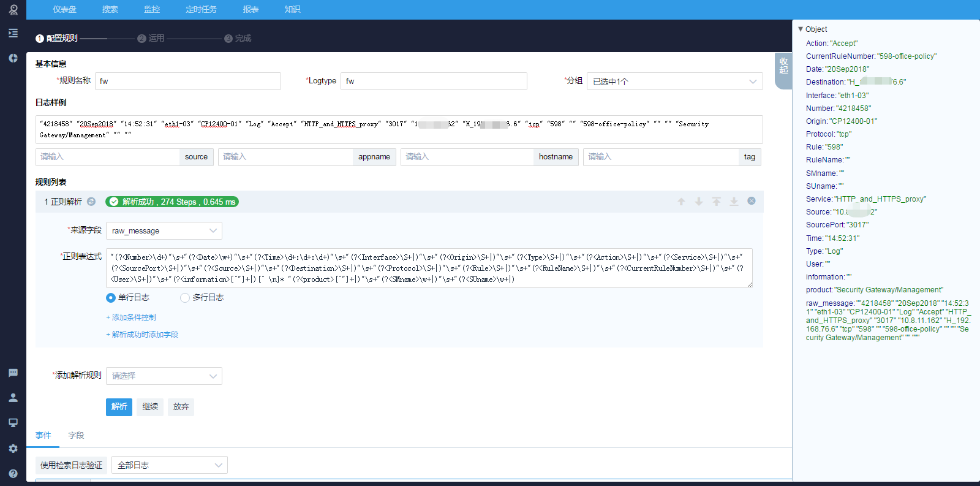Open the 来源字段 raw_message dropdown
This screenshot has width=980, height=486.
tap(164, 231)
